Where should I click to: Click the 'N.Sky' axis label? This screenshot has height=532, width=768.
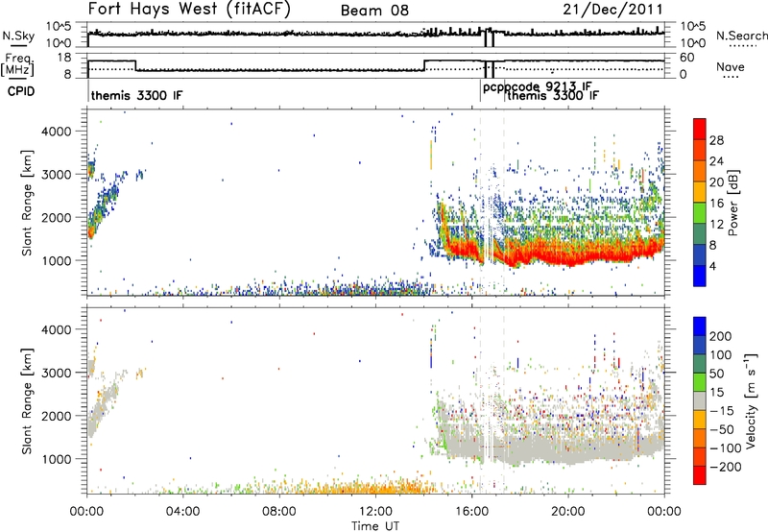click(18, 36)
